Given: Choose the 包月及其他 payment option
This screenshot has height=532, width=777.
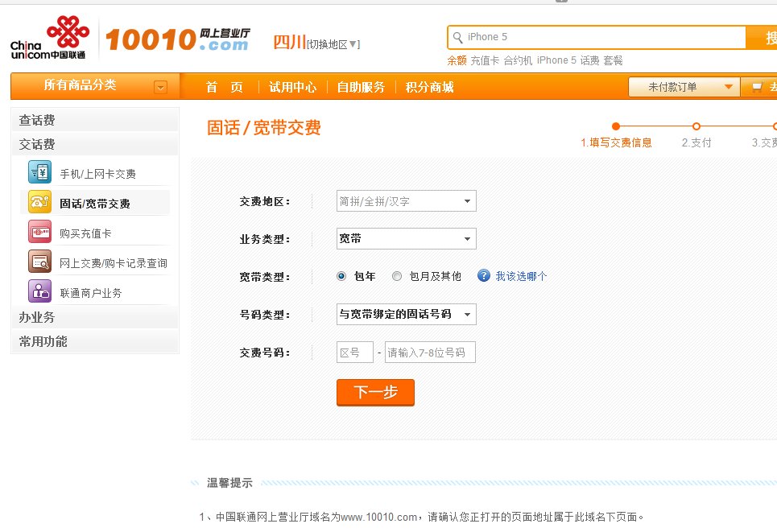Looking at the screenshot, I should pos(396,275).
